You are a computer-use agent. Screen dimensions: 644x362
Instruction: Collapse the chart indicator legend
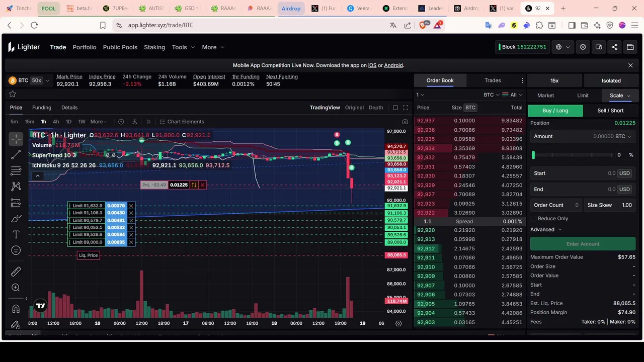[37, 176]
